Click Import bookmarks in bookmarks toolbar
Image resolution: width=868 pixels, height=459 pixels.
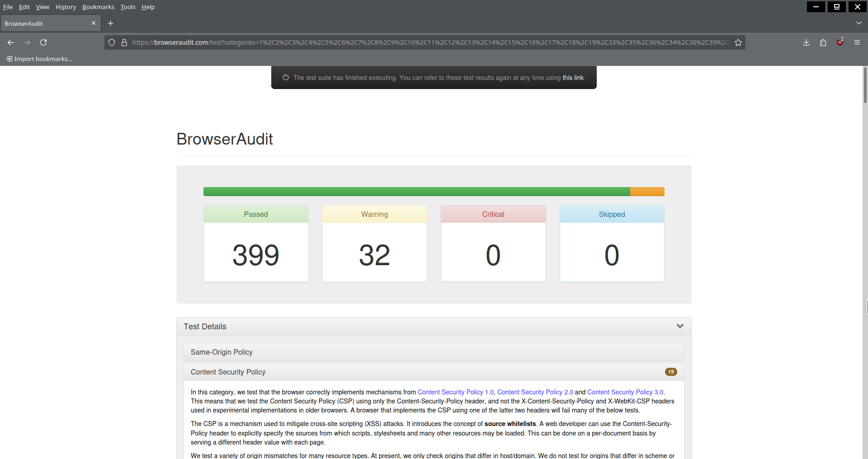click(39, 59)
